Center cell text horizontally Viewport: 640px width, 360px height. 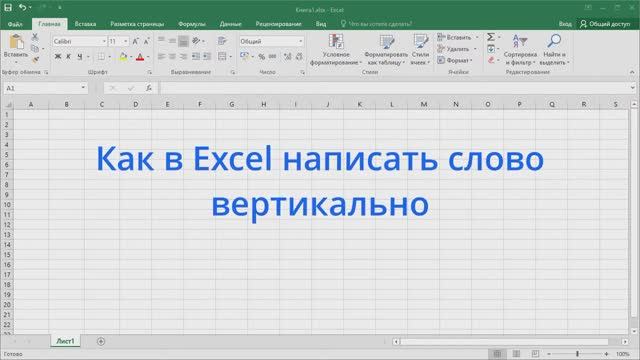pos(172,56)
